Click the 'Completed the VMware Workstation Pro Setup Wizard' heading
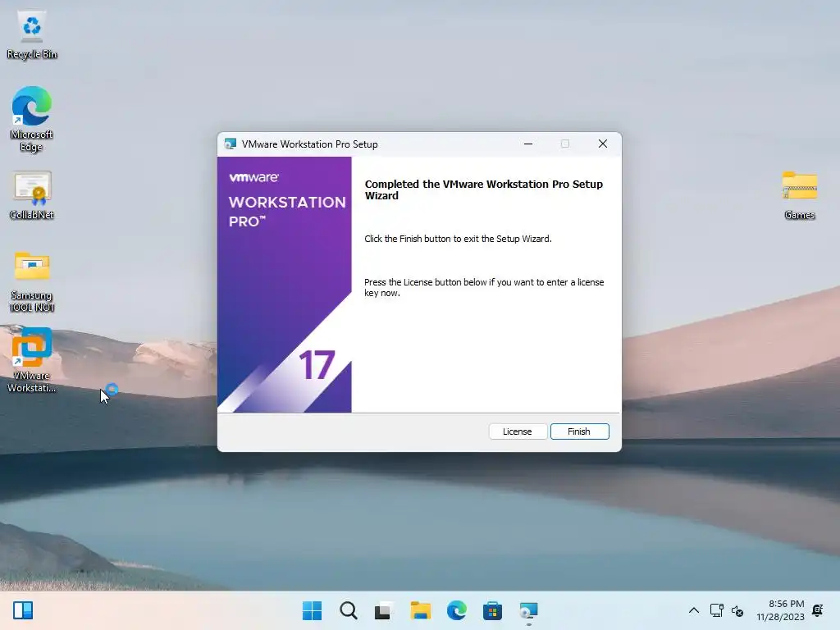The image size is (840, 630). (x=484, y=189)
